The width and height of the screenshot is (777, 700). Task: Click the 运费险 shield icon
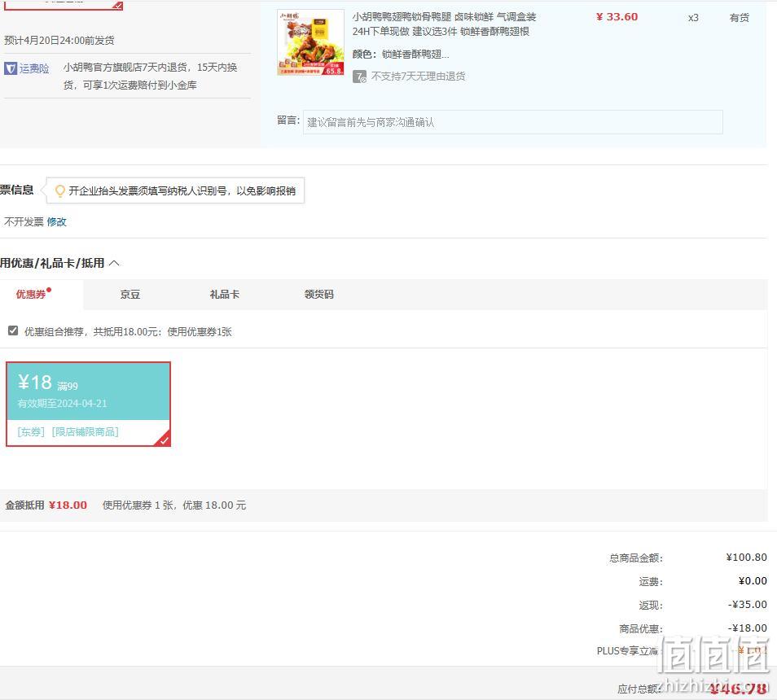point(11,68)
